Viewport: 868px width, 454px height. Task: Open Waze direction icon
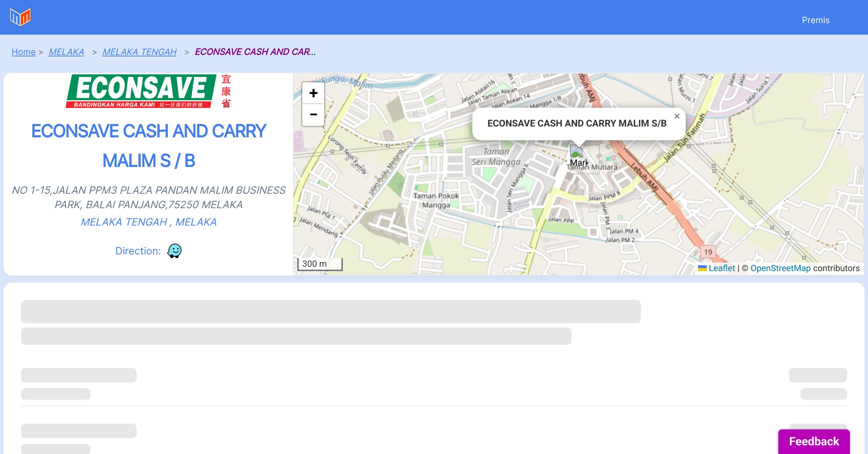tap(174, 251)
